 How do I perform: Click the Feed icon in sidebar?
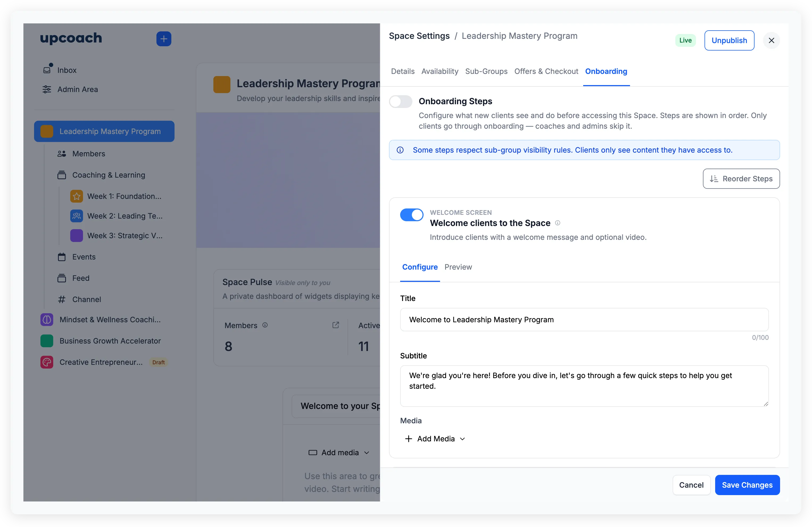click(62, 278)
